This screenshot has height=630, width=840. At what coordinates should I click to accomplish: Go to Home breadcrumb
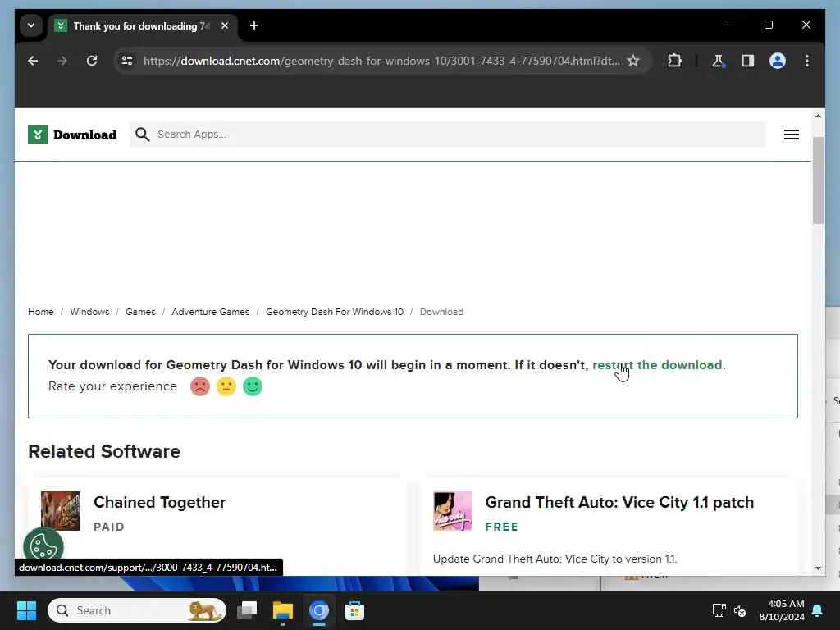(x=41, y=312)
